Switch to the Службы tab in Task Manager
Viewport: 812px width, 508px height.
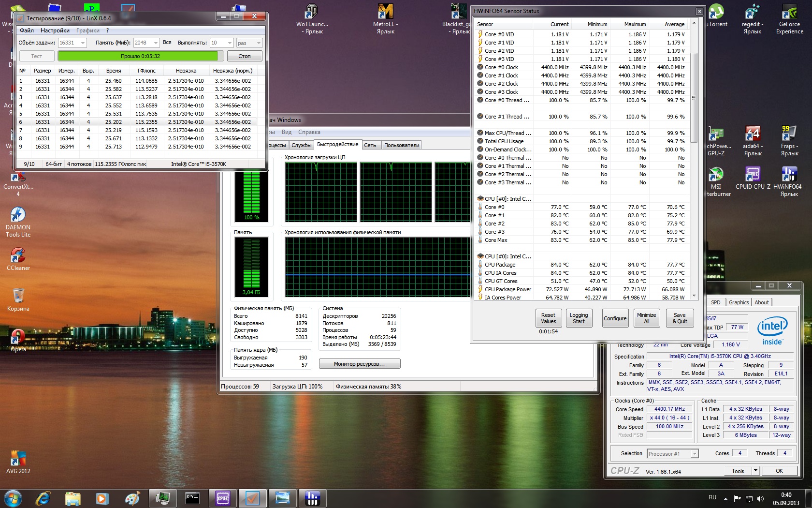[x=302, y=145]
